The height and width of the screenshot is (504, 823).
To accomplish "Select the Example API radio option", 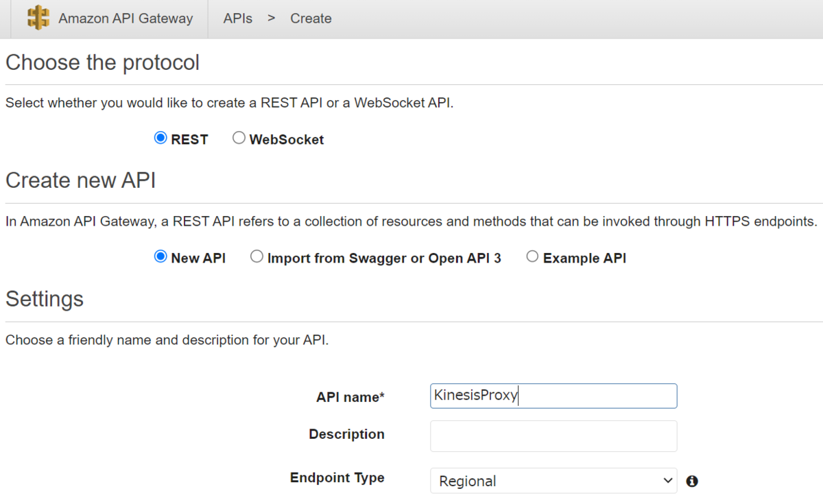I will tap(532, 257).
